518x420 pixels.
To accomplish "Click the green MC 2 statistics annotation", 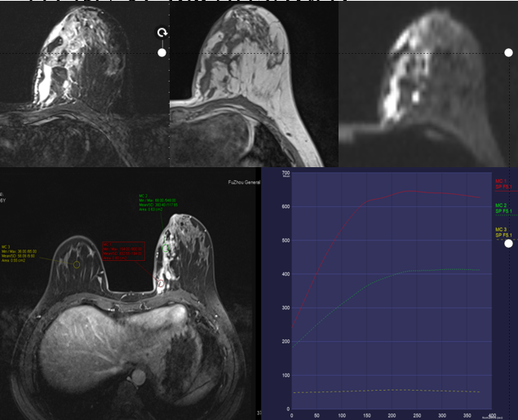I will (x=158, y=202).
